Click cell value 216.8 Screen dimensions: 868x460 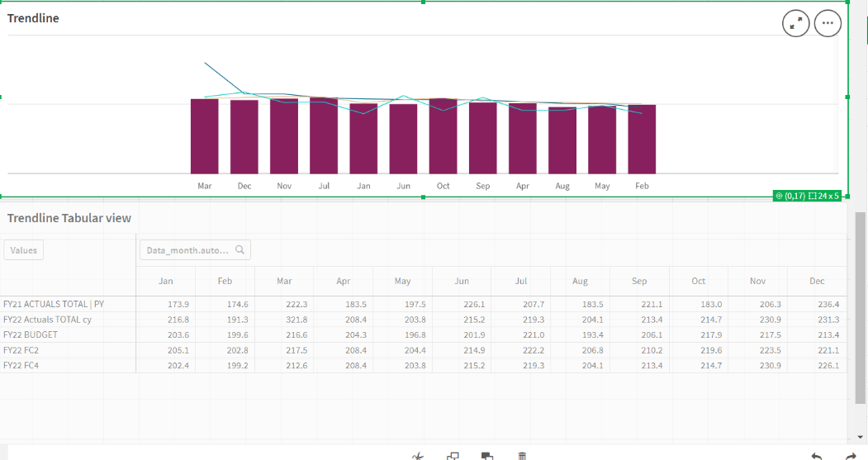point(178,320)
